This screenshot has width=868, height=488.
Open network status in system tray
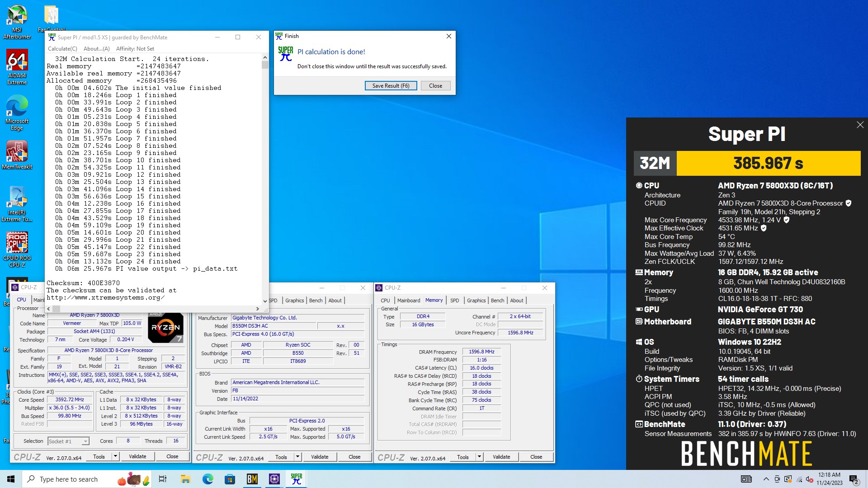(x=799, y=479)
